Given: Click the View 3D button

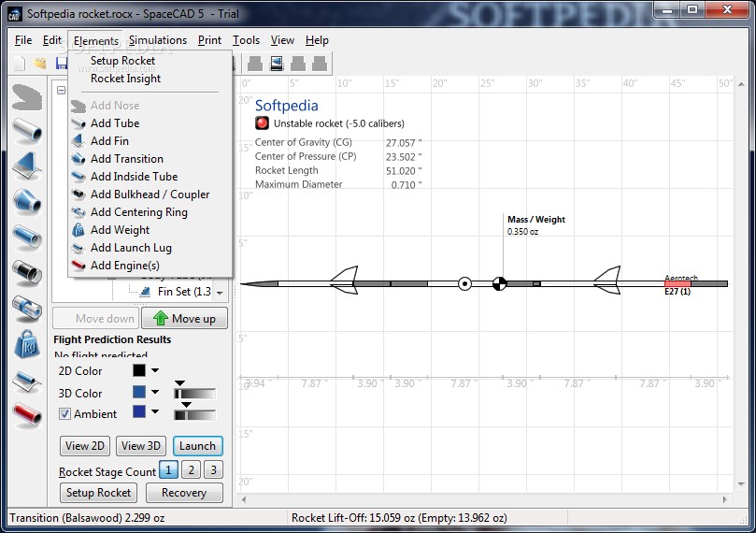Looking at the screenshot, I should click(x=141, y=446).
